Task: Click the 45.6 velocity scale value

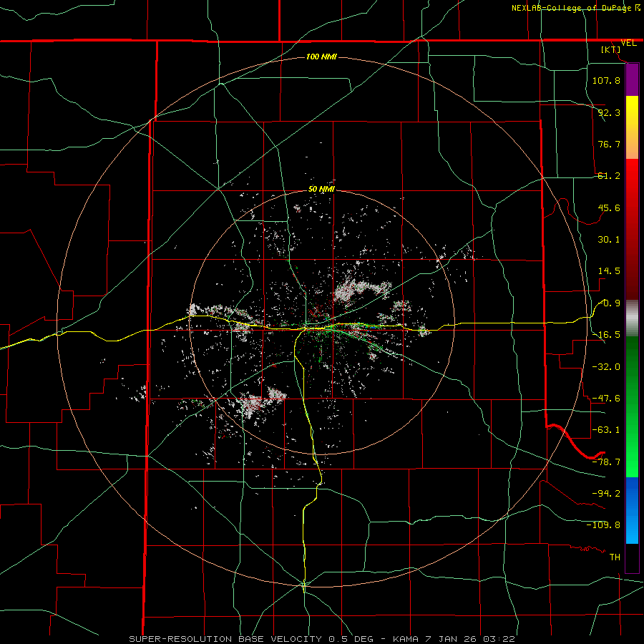Action: 609,208
